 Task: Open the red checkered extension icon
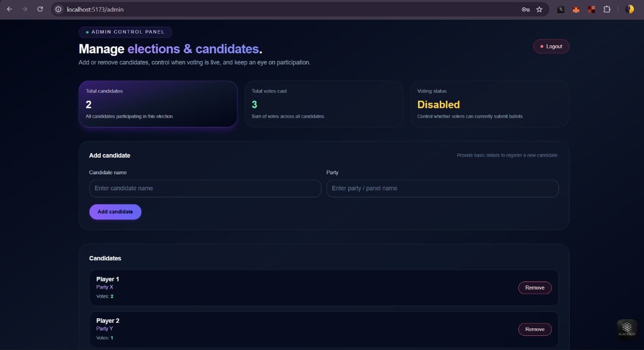(592, 9)
